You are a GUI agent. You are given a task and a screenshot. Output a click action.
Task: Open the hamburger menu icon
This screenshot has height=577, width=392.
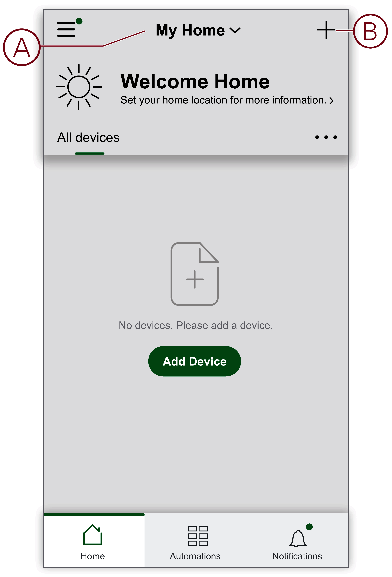[x=66, y=29]
